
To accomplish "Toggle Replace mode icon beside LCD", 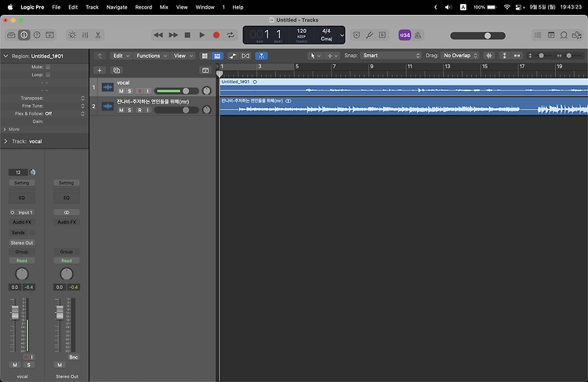I will click(x=357, y=35).
